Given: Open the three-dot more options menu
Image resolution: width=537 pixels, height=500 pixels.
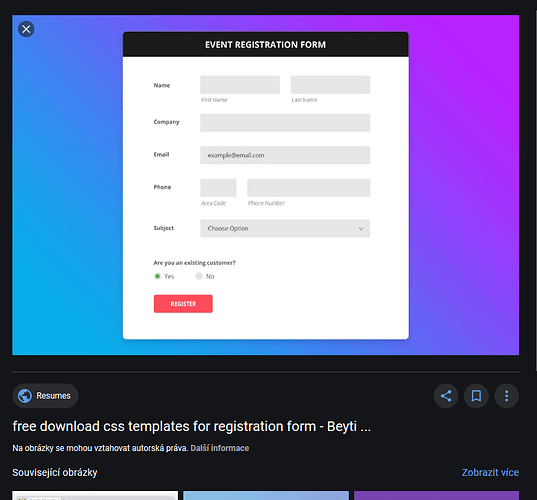Looking at the screenshot, I should point(507,396).
